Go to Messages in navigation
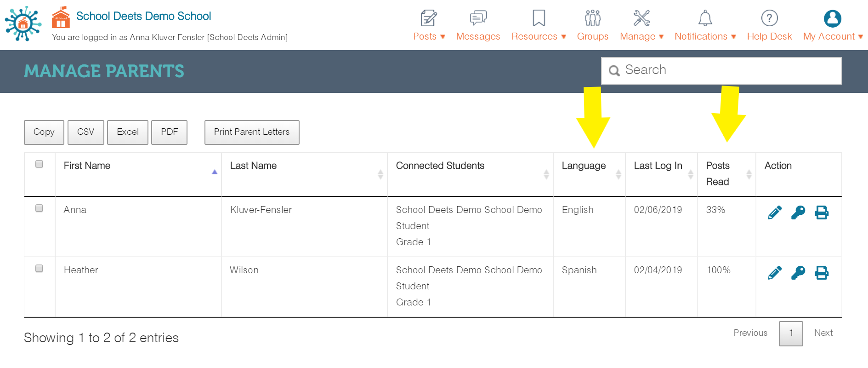 point(478,36)
